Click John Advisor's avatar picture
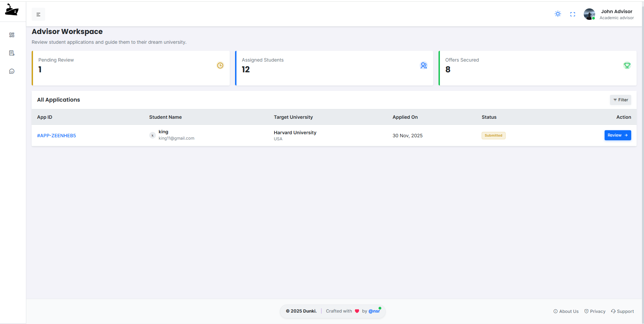 point(589,14)
